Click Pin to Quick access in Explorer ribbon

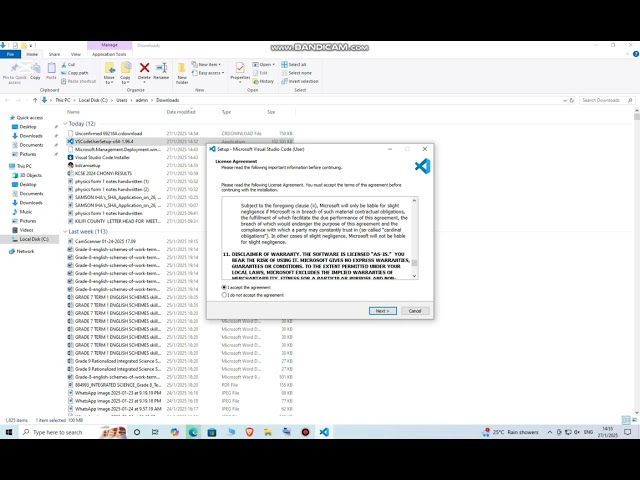pos(14,73)
